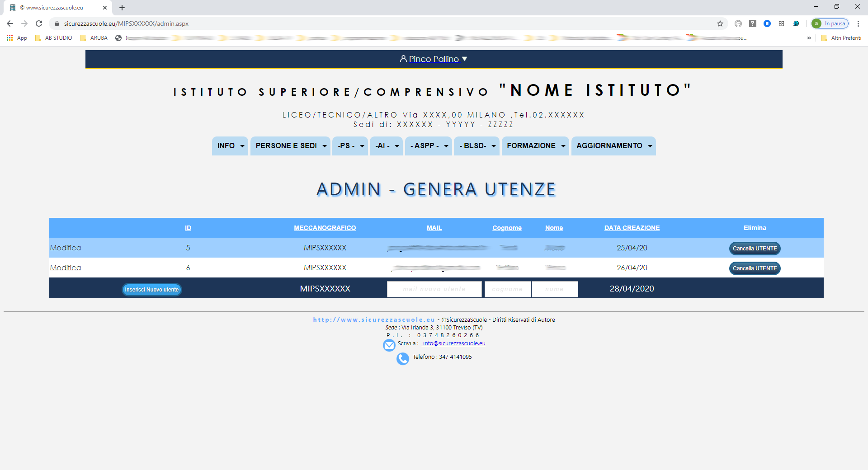The height and width of the screenshot is (470, 868).
Task: Click Cancella UTENTE for user ID 5
Action: click(755, 249)
